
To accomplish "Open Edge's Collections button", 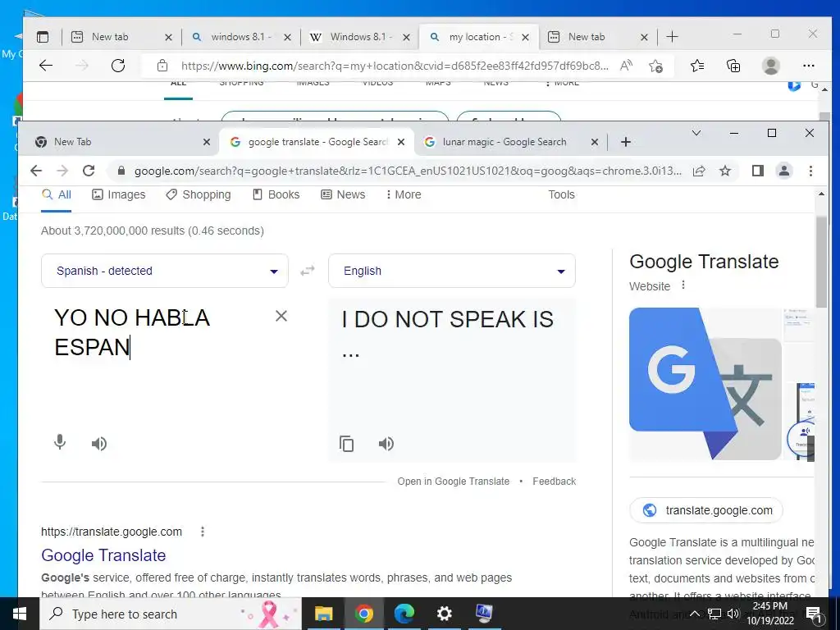I will pyautogui.click(x=733, y=66).
